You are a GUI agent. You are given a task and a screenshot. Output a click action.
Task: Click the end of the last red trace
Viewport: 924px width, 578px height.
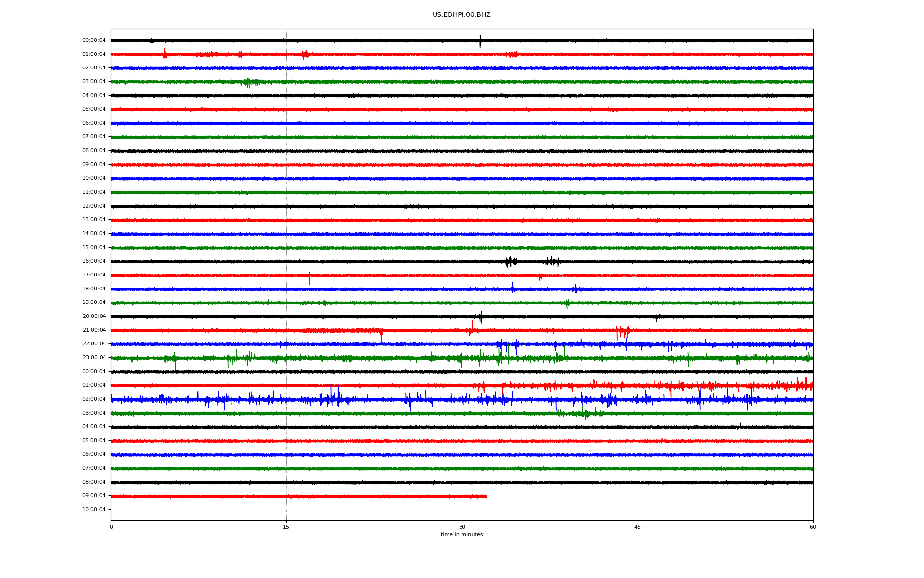pyautogui.click(x=486, y=496)
